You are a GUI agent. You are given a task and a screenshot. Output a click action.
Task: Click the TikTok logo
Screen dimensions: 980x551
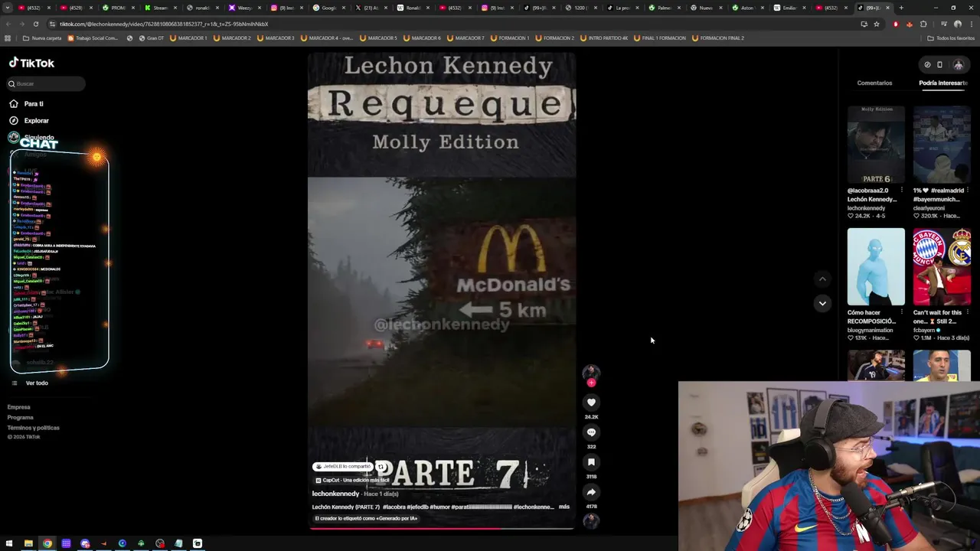coord(31,63)
